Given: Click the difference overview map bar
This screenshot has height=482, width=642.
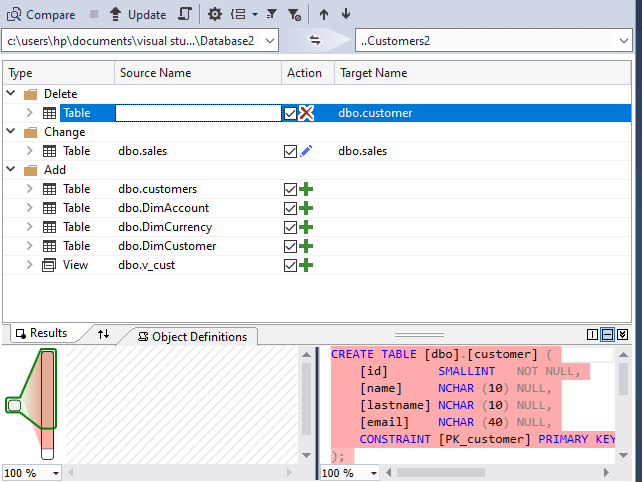Looking at the screenshot, I should [47, 404].
